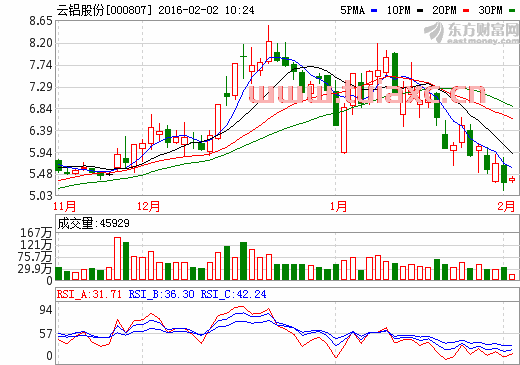Click the 2月 month label

[506, 206]
